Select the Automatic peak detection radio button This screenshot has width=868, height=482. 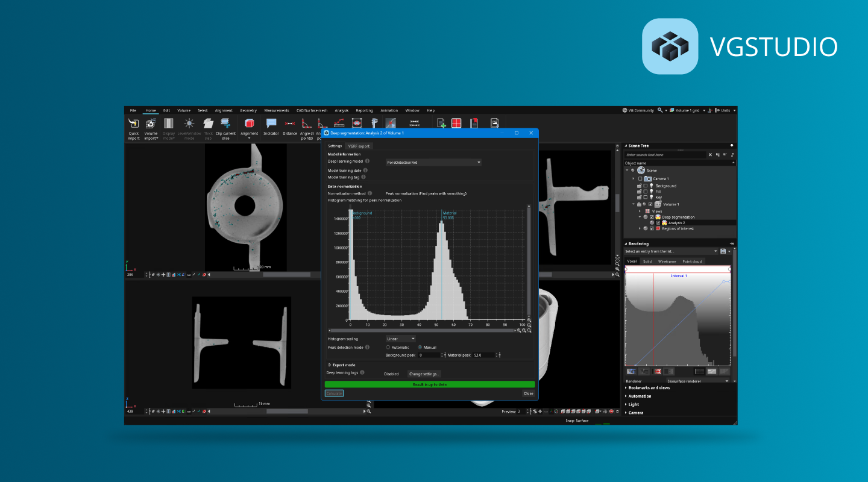(x=388, y=347)
